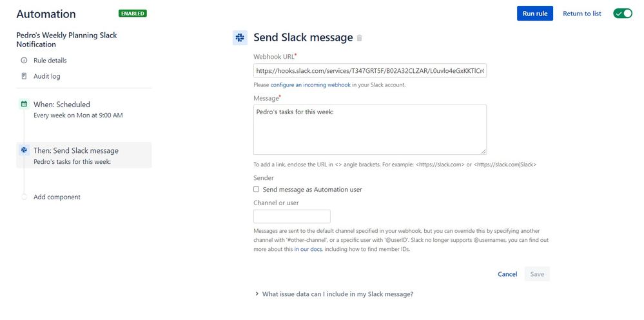Image resolution: width=644 pixels, height=320 pixels.
Task: Toggle the rule enabled switch off
Action: (x=623, y=14)
